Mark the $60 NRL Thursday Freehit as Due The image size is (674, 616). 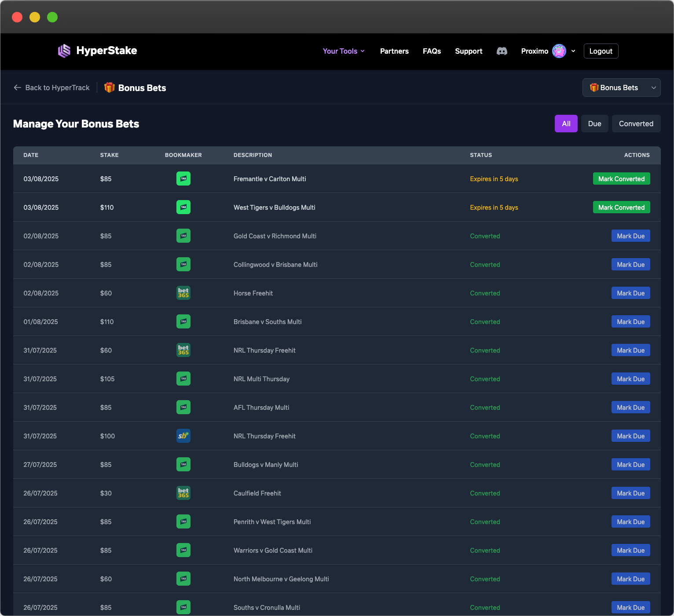pos(631,350)
